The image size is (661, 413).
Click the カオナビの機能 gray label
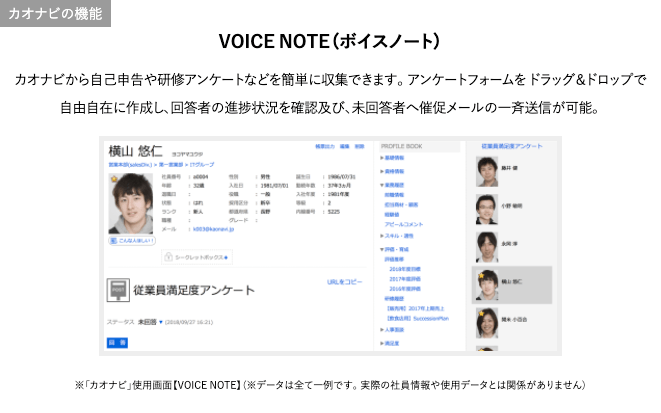coord(55,13)
